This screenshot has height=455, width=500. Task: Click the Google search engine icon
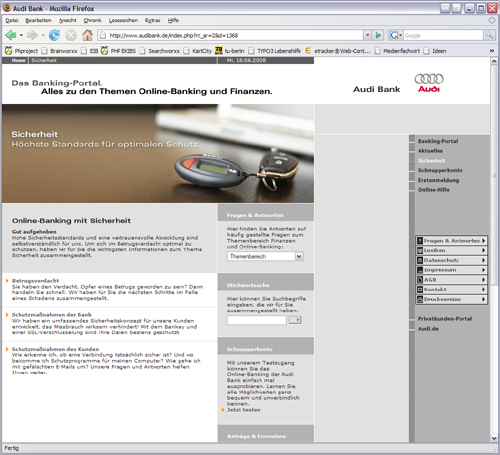coord(394,35)
